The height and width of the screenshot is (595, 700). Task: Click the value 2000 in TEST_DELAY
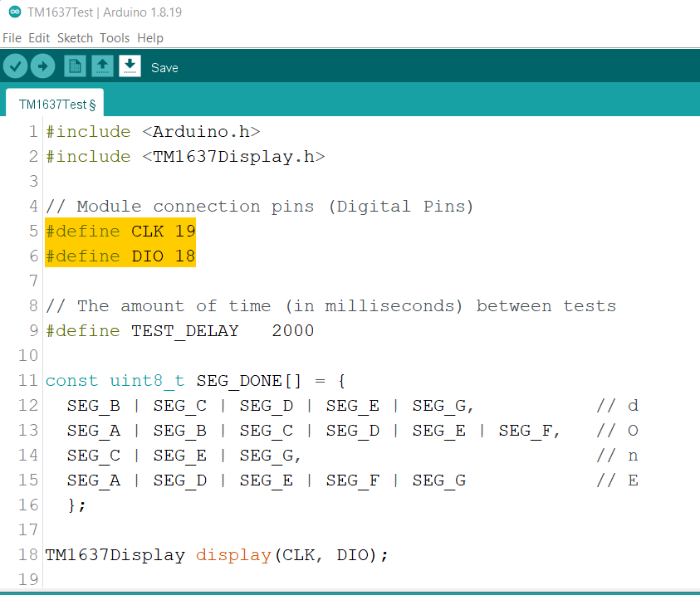click(x=293, y=331)
